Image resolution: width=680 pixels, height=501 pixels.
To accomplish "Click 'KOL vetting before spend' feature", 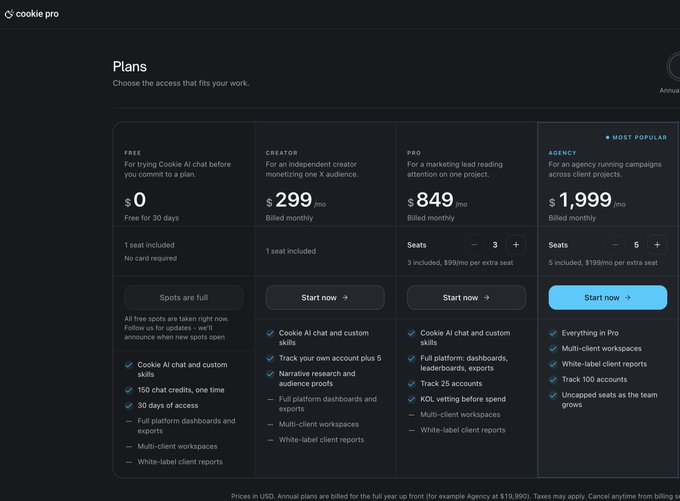I will coord(463,399).
